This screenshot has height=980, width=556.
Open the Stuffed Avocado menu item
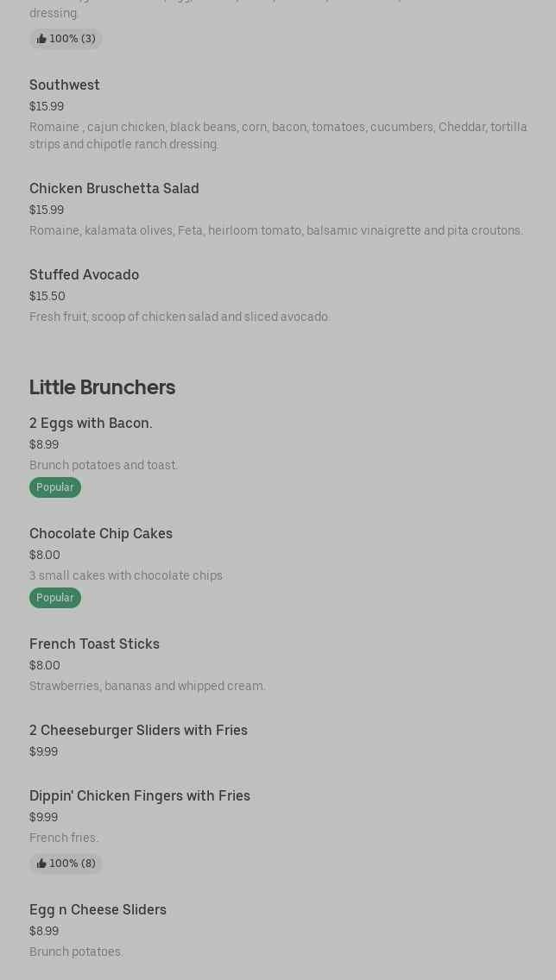[84, 274]
